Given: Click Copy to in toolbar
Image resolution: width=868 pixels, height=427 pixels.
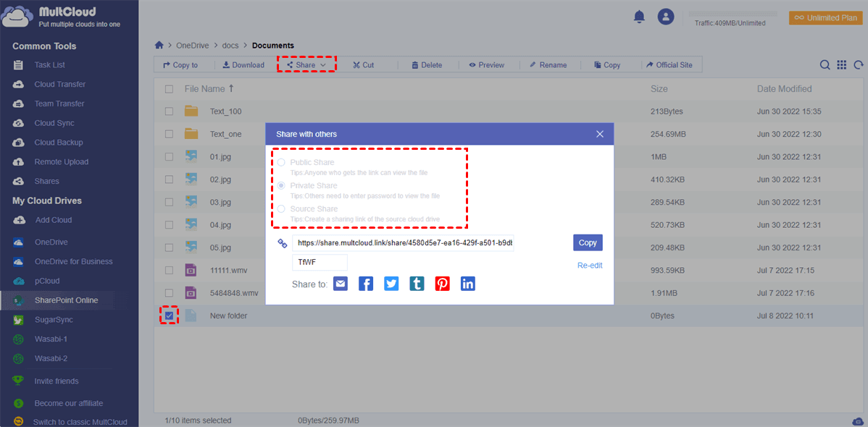Looking at the screenshot, I should coord(180,65).
